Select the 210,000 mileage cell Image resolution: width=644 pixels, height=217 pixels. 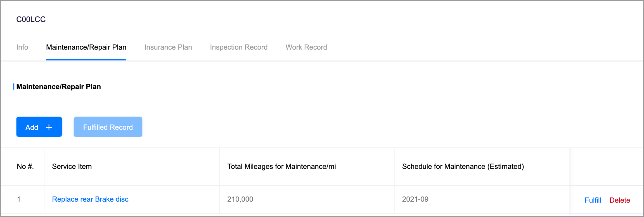(x=240, y=199)
